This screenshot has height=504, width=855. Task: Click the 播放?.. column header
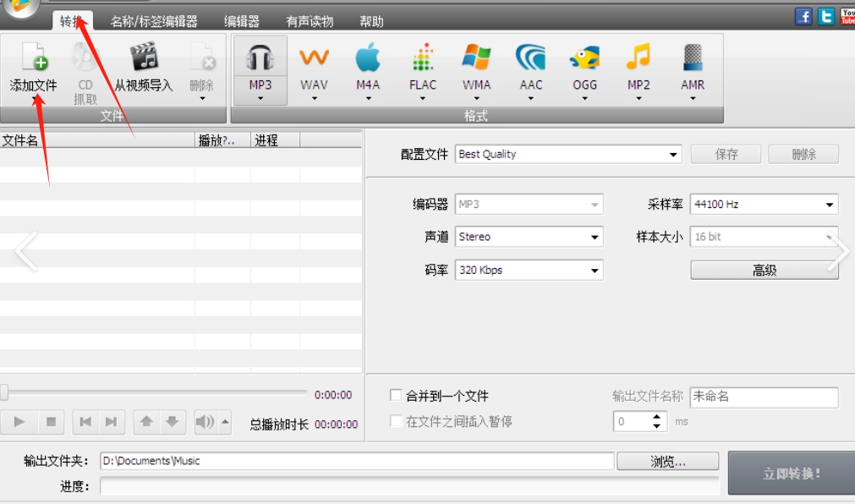(222, 140)
